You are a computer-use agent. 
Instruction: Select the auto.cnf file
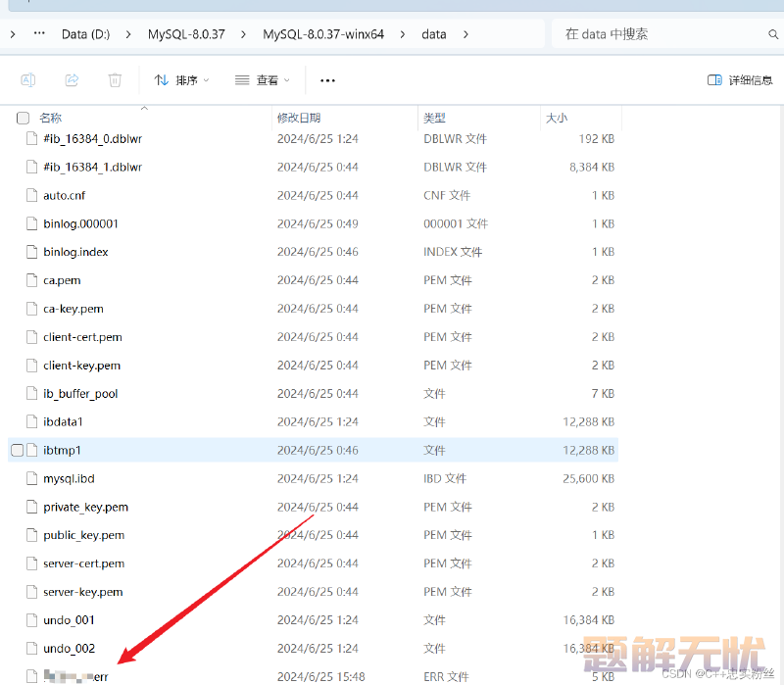(64, 195)
